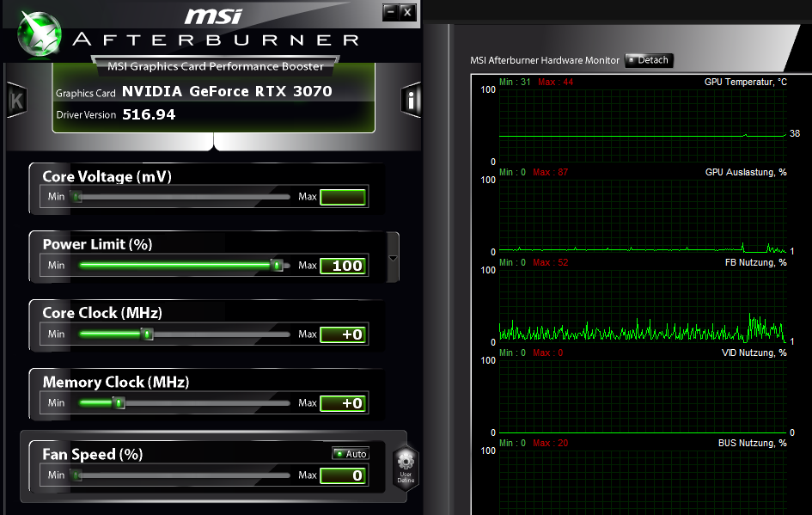Click the Fan Speed slider handle

[x=76, y=475]
